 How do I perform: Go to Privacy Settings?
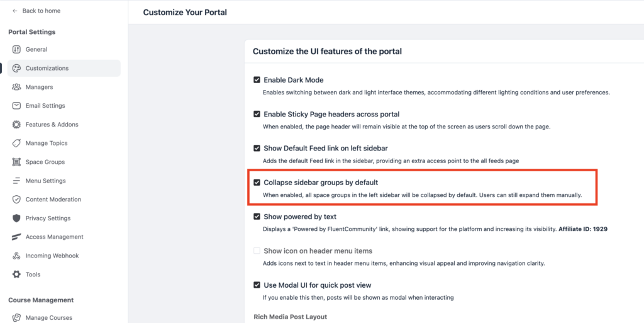pos(48,218)
